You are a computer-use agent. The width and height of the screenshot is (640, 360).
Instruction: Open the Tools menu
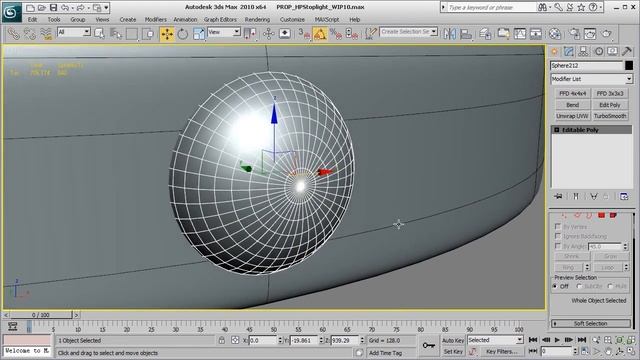pyautogui.click(x=54, y=19)
